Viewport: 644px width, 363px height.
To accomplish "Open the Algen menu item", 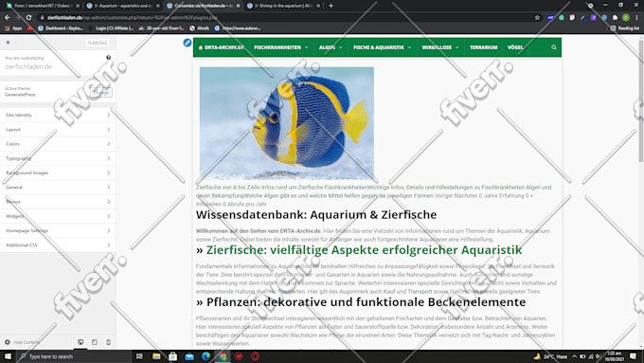I will coord(331,47).
